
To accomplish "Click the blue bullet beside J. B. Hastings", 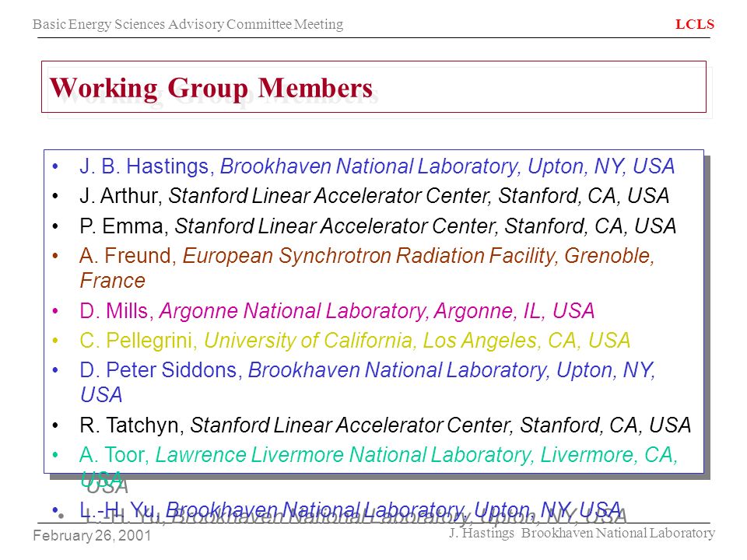I will pos(55,166).
